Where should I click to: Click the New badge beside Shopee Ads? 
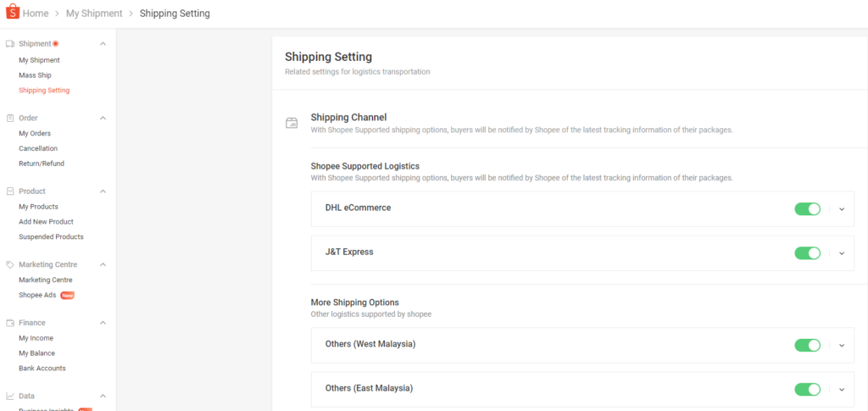[68, 296]
